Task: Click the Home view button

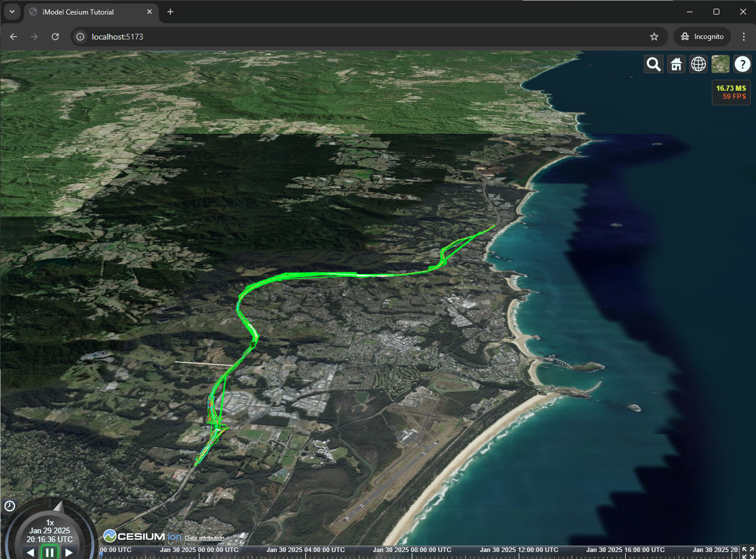Action: tap(676, 64)
